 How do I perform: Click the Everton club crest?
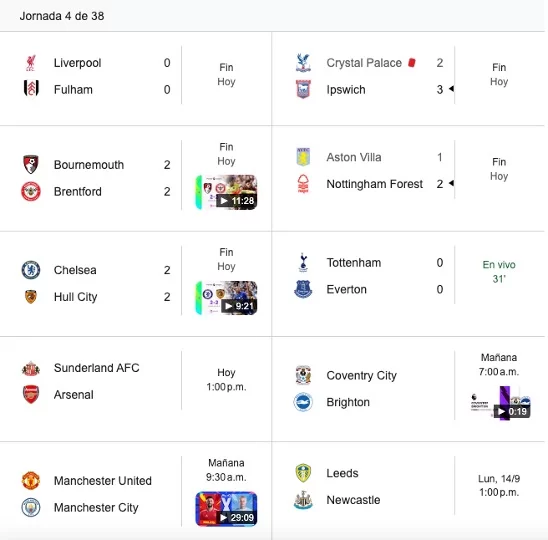(x=303, y=289)
